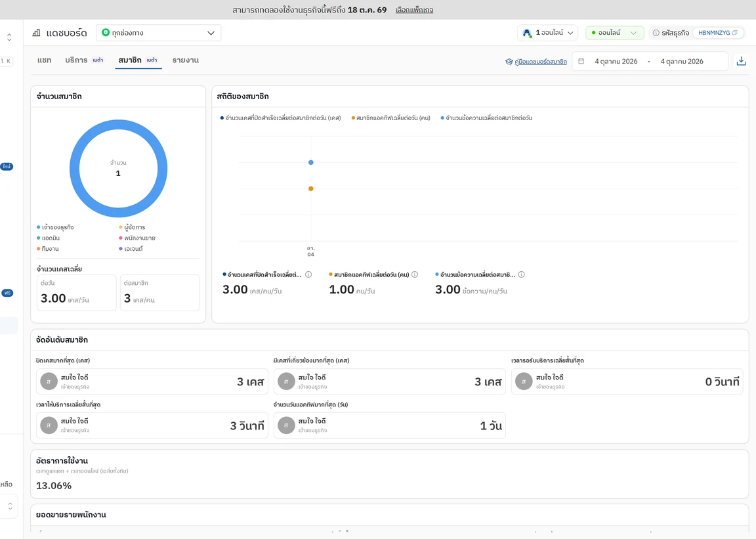
Task: Click the avatar in the เวลาให้บริการเฉลี่ยสั้นที่สุด card
Action: coord(49,425)
